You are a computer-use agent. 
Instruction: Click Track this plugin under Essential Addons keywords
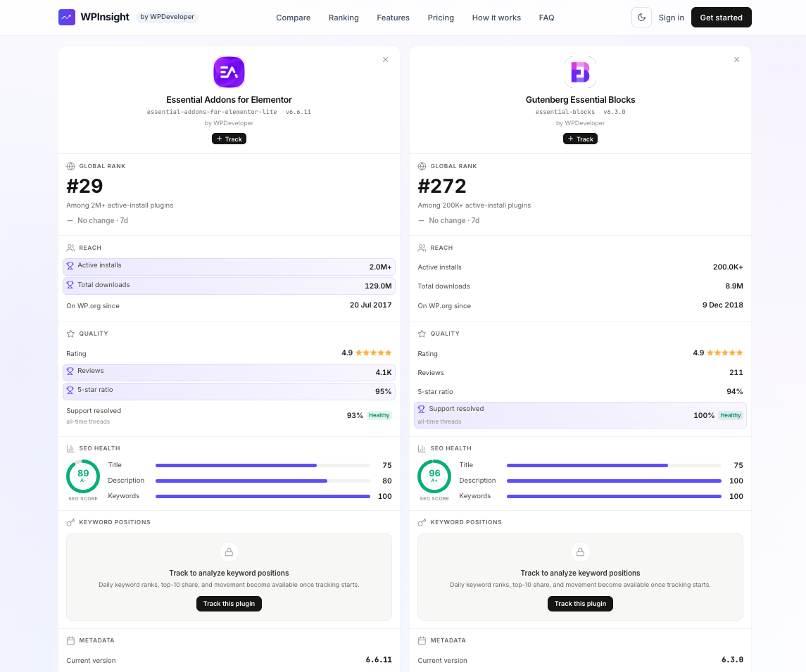point(229,604)
